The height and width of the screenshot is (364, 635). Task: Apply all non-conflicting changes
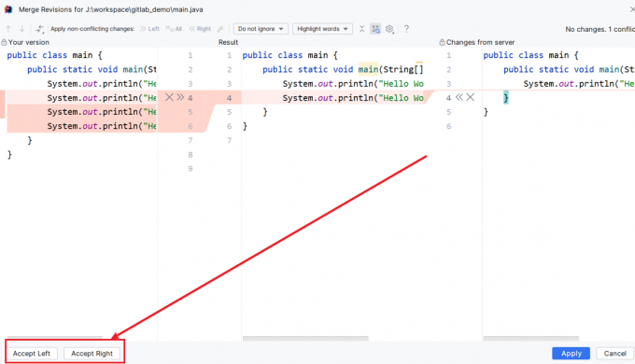click(174, 29)
